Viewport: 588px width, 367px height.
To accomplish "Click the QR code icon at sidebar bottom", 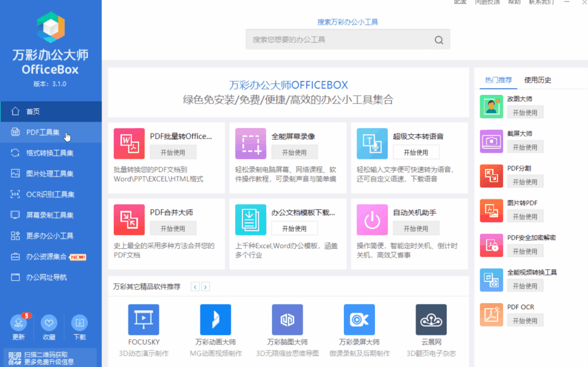I will [15, 358].
